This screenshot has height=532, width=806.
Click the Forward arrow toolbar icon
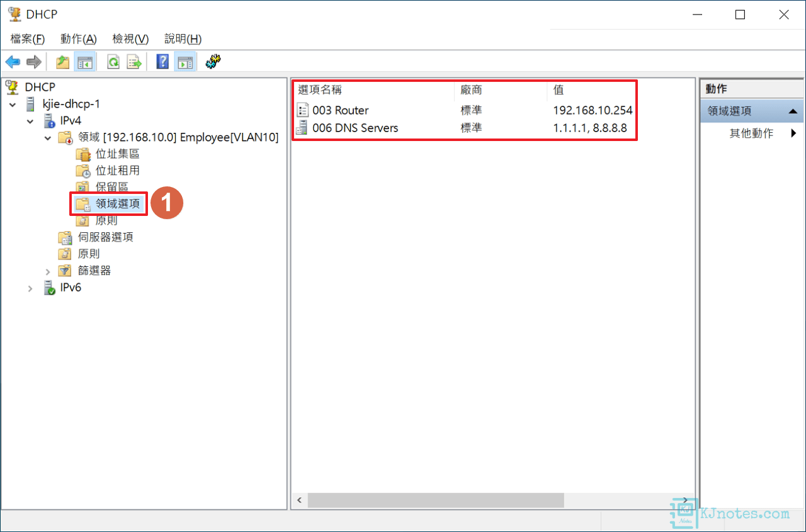(x=34, y=62)
